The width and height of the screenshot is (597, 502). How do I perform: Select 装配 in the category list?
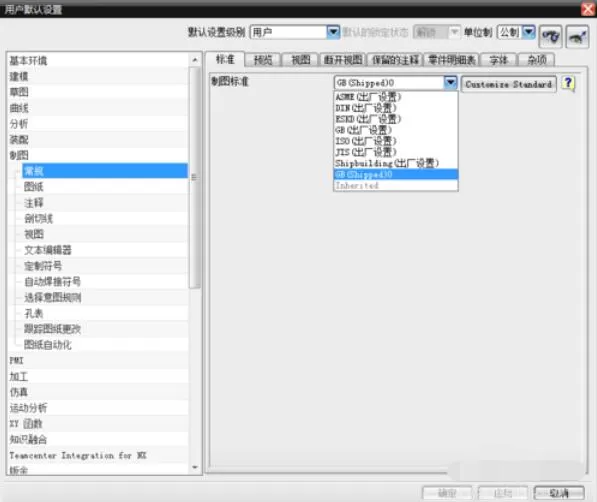coord(98,140)
